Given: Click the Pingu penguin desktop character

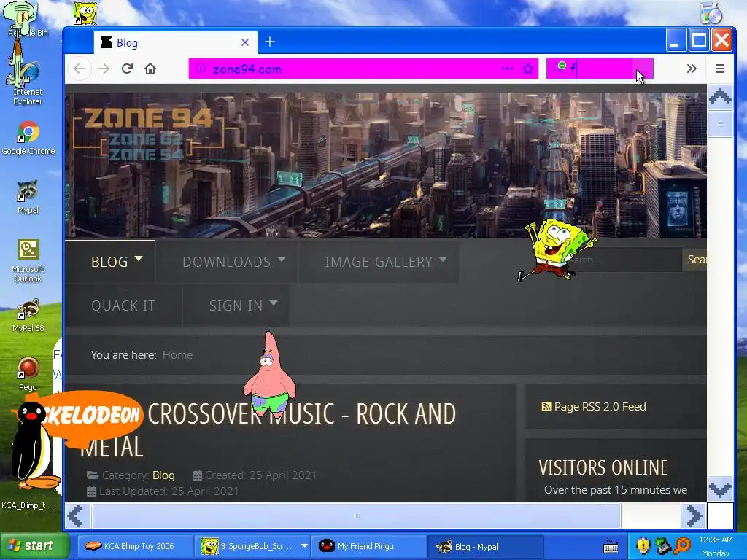Looking at the screenshot, I should 32,446.
